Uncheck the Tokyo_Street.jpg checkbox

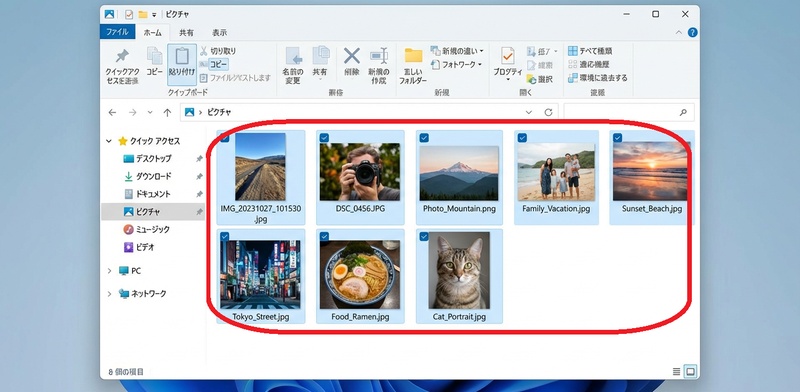(224, 236)
